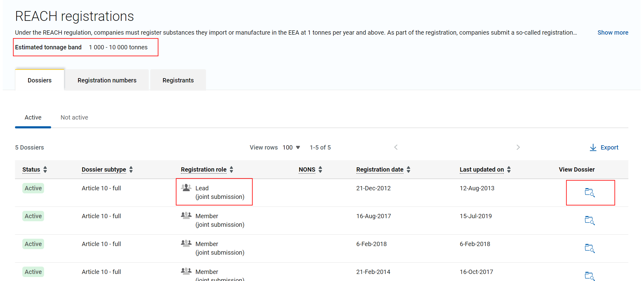Switch to Registration numbers tab
Screen dimensions: 644x281
click(107, 80)
